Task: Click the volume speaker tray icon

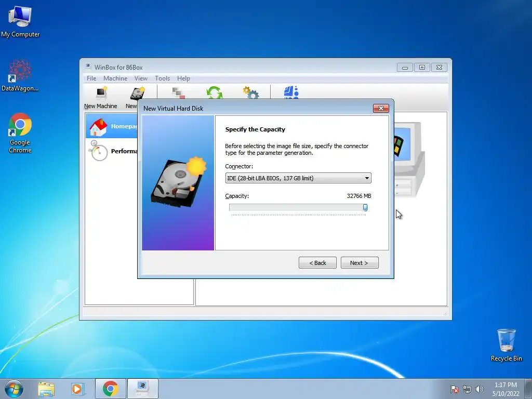Action: click(x=479, y=389)
